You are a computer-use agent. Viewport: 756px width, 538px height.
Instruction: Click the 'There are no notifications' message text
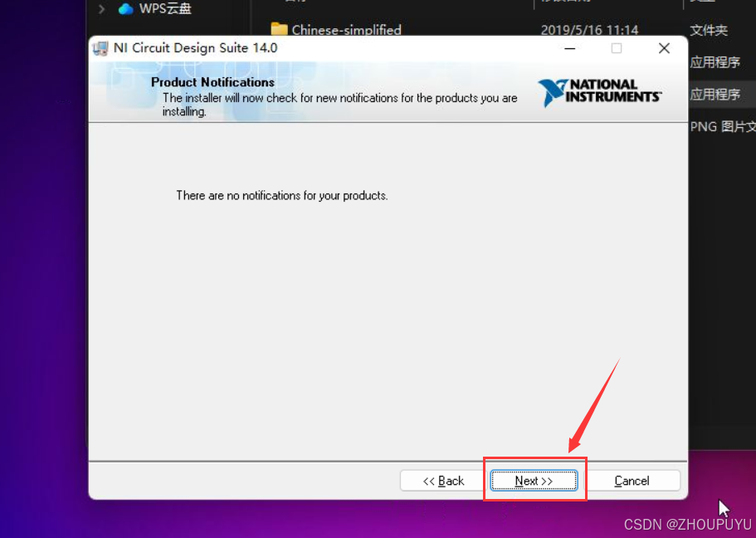[x=282, y=195]
